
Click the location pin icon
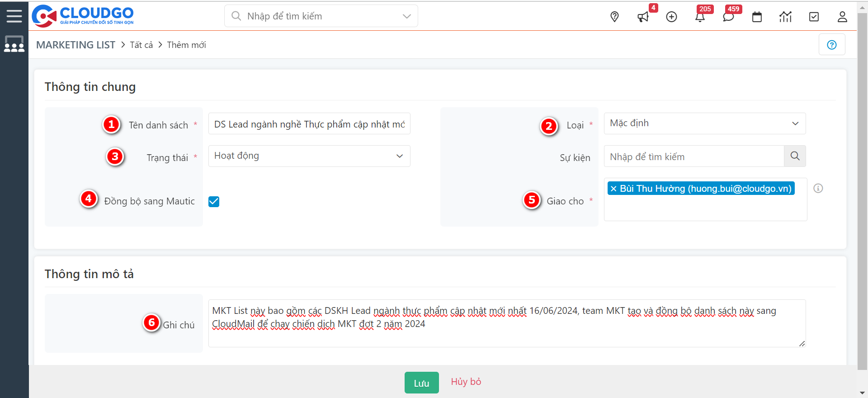tap(614, 17)
